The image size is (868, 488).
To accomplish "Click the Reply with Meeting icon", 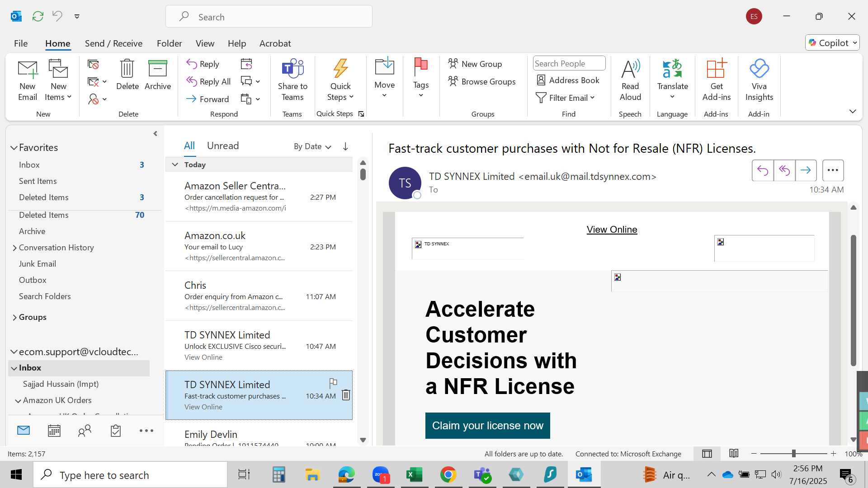I will pyautogui.click(x=246, y=64).
